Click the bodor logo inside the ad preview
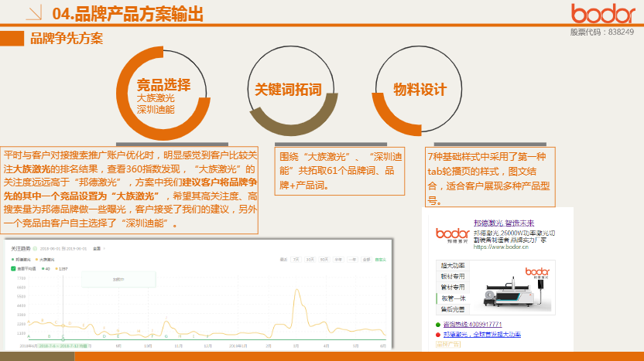The height and width of the screenshot is (361, 644). point(452,235)
